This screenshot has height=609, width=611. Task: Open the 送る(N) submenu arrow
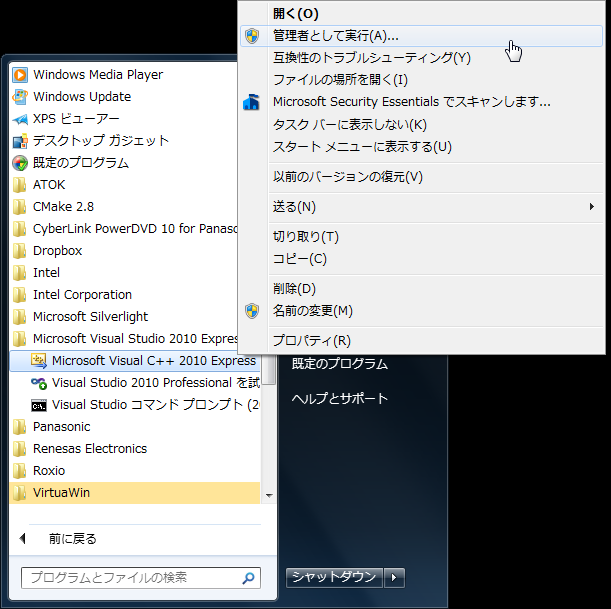pos(592,207)
